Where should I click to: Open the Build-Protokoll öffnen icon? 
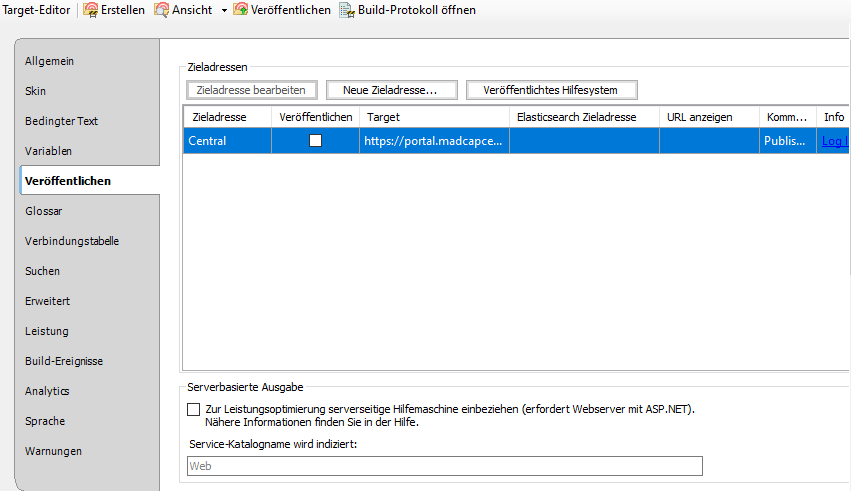347,10
